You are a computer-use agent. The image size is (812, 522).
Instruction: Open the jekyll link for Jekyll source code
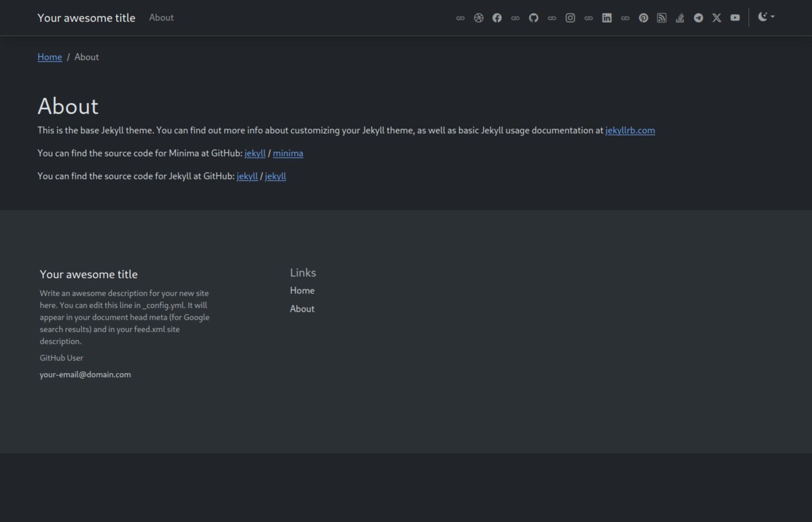247,176
